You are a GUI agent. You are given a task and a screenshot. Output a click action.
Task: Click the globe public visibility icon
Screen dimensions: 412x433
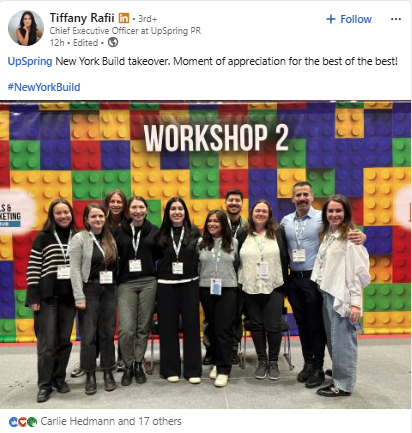pos(113,42)
